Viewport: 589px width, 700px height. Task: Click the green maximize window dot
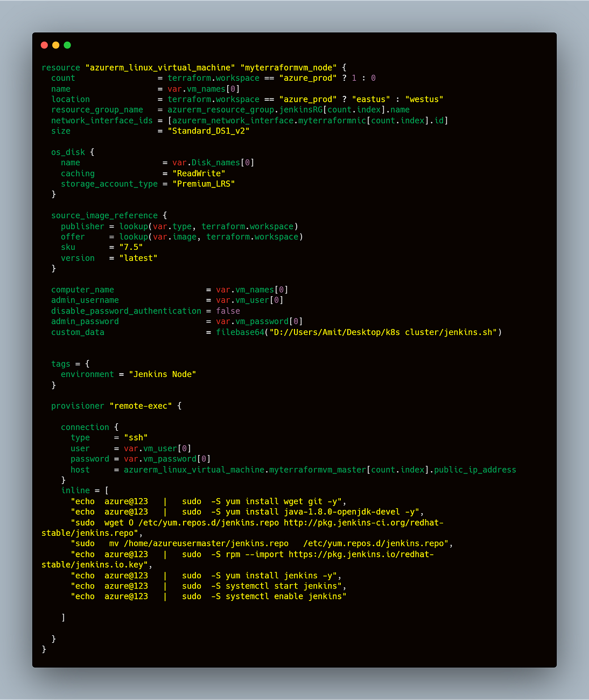point(67,45)
